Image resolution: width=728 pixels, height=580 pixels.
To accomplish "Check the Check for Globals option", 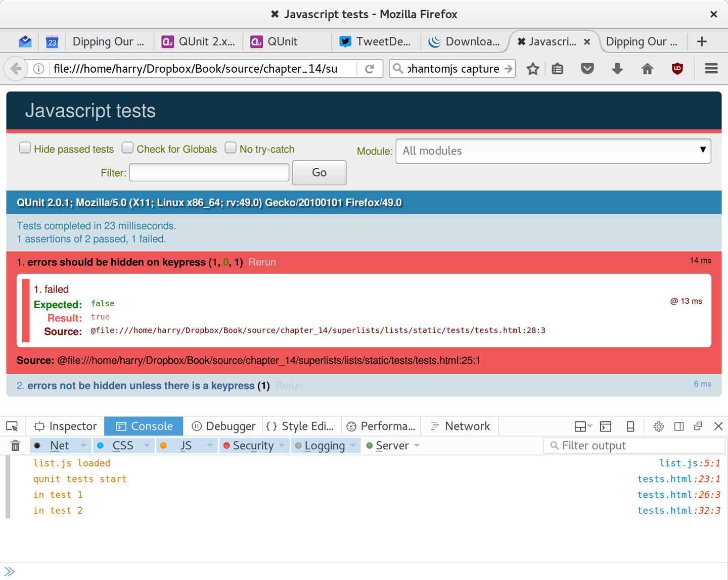I will tap(127, 147).
